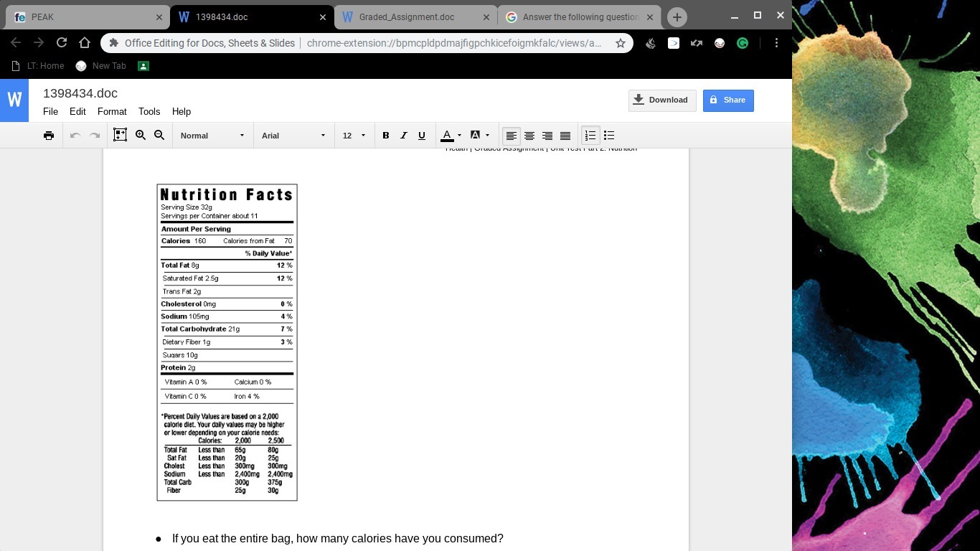Screen dimensions: 980x551
Task: Open the Arial font dropdown
Action: [293, 136]
